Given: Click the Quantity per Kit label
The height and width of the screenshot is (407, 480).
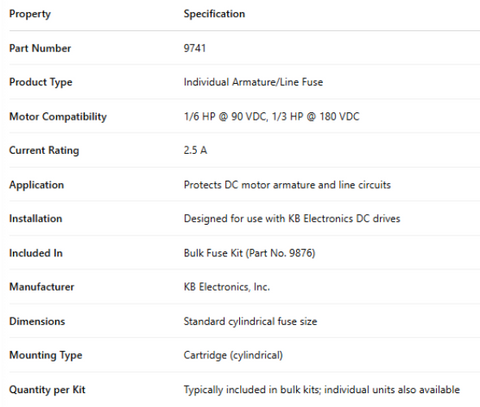Looking at the screenshot, I should coord(47,390).
